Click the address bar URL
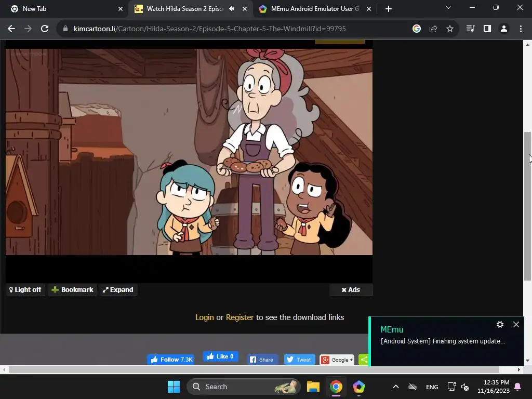This screenshot has height=399, width=532. (210, 29)
